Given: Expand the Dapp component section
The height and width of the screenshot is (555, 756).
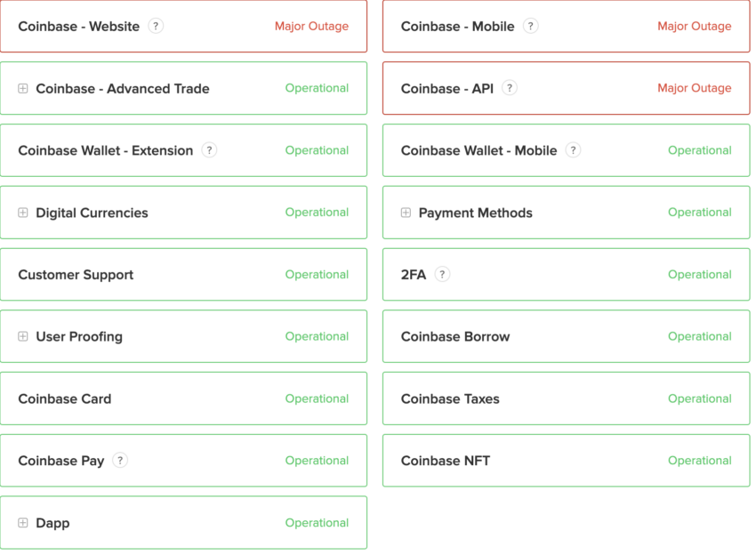Looking at the screenshot, I should point(22,522).
